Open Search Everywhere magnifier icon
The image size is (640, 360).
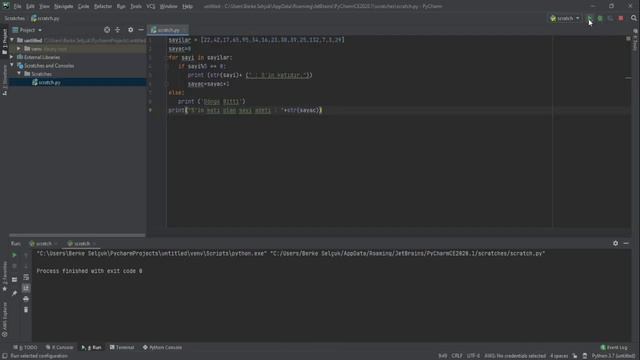pos(633,18)
